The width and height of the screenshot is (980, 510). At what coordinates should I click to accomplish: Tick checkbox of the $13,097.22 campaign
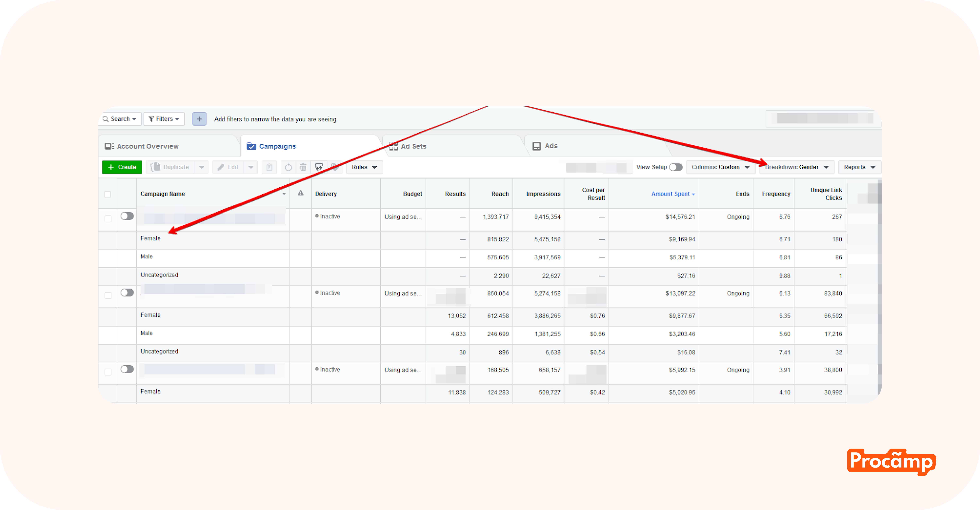click(108, 295)
